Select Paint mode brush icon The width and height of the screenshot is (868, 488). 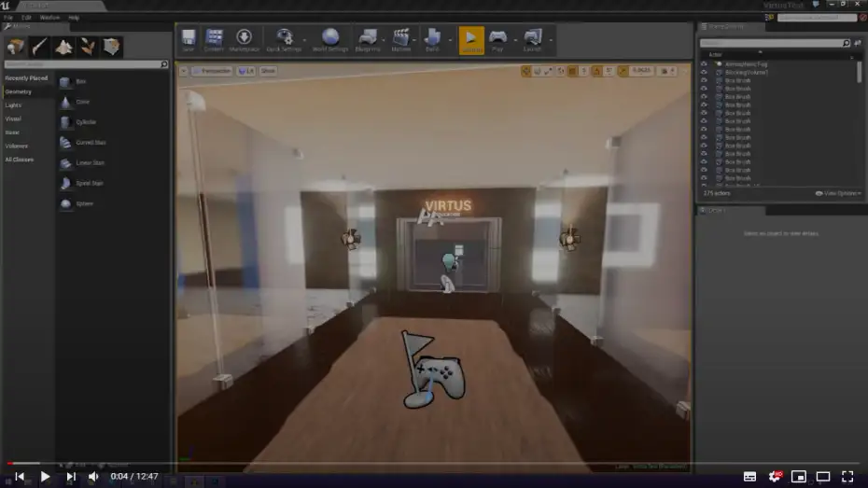tap(39, 47)
